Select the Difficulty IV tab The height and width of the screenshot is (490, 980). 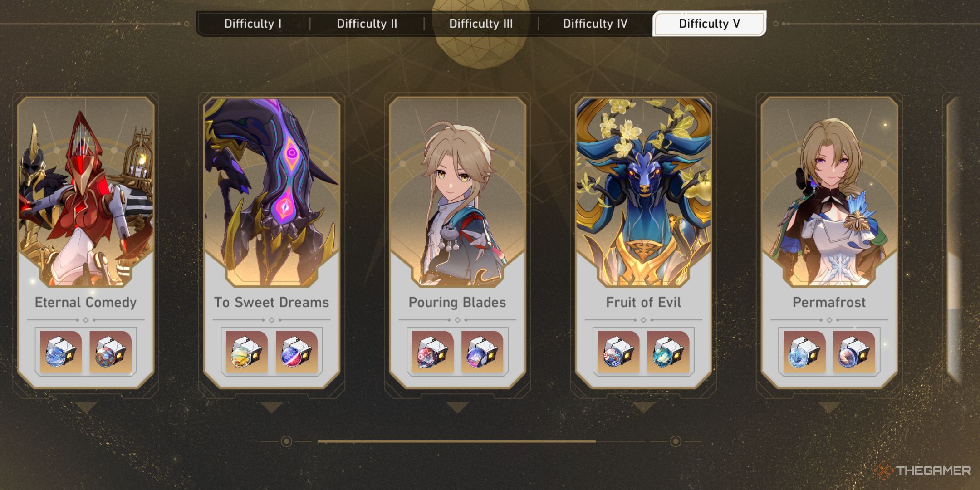click(595, 24)
